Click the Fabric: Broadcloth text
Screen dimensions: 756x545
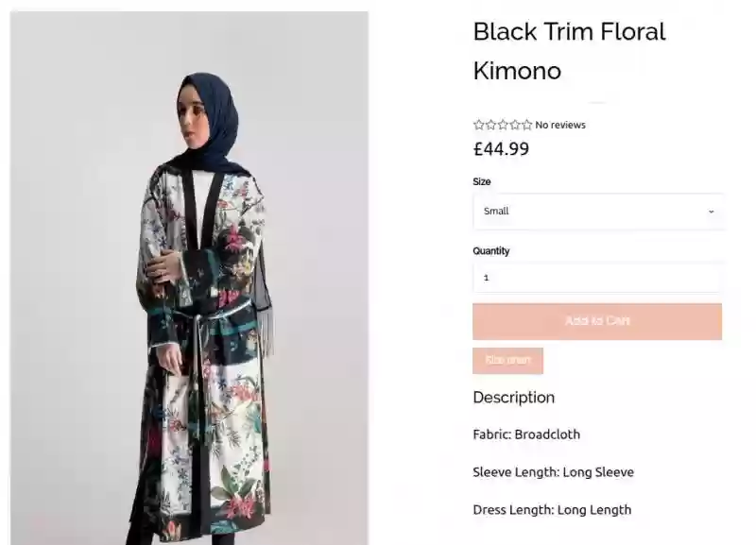click(526, 434)
